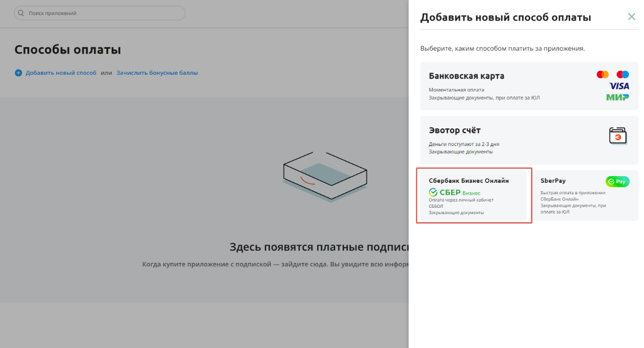Click the blue plus icon near "Добавить новый способ"
This screenshot has width=644, height=348.
pyautogui.click(x=19, y=73)
